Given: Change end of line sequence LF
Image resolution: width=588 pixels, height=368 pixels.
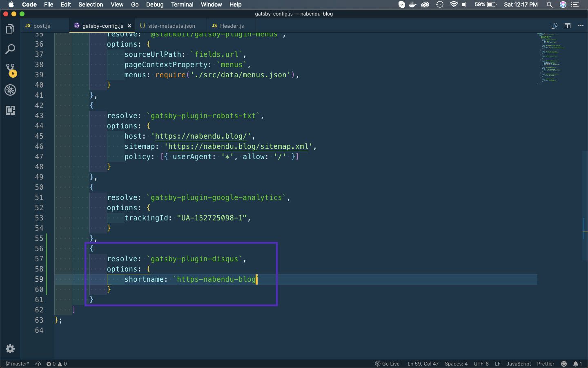Looking at the screenshot, I should (x=498, y=364).
